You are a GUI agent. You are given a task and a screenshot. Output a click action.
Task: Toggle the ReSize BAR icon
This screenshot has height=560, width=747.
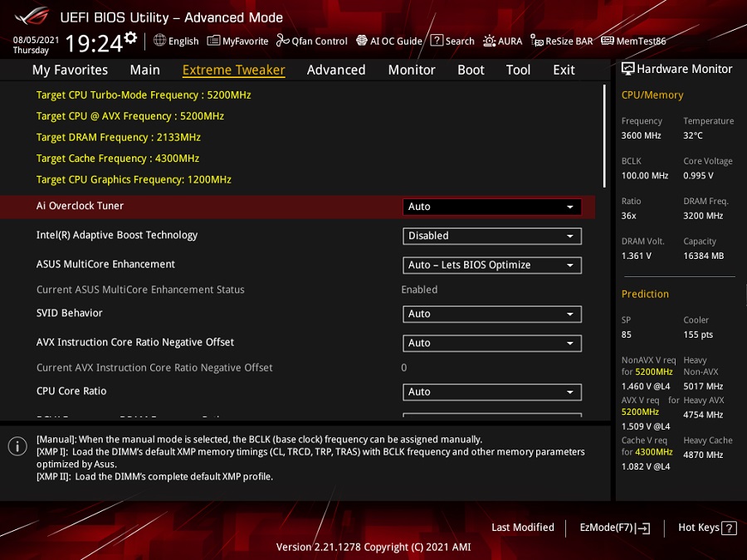pos(537,41)
